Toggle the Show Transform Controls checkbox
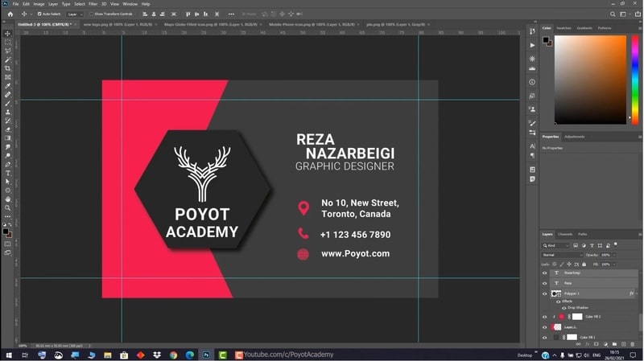This screenshot has width=644, height=361. pyautogui.click(x=91, y=14)
